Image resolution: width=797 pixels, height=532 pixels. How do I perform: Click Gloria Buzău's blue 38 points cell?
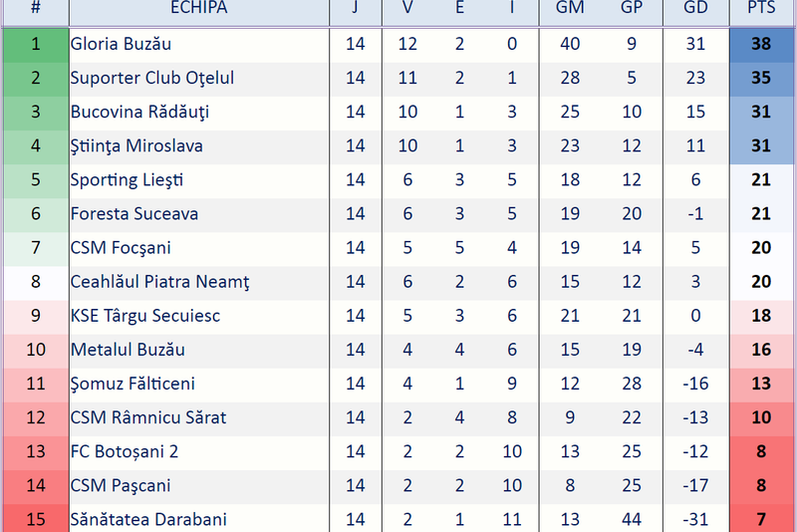pyautogui.click(x=761, y=44)
